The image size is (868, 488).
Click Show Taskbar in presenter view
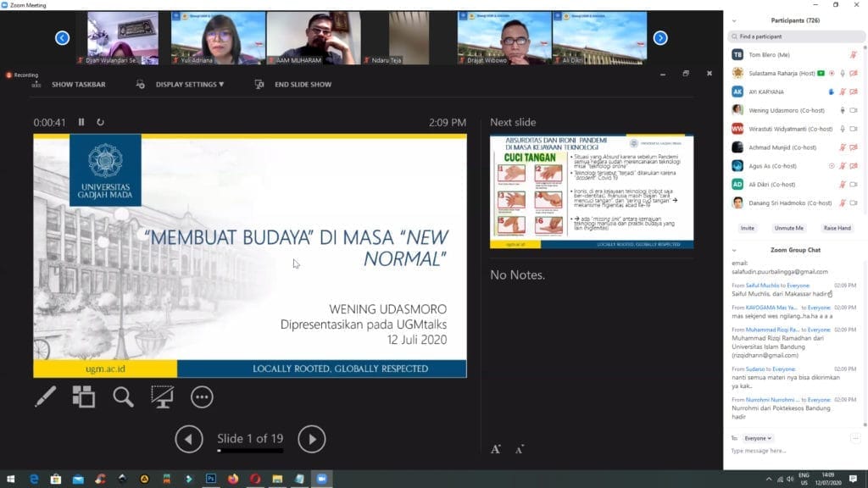[x=78, y=85]
